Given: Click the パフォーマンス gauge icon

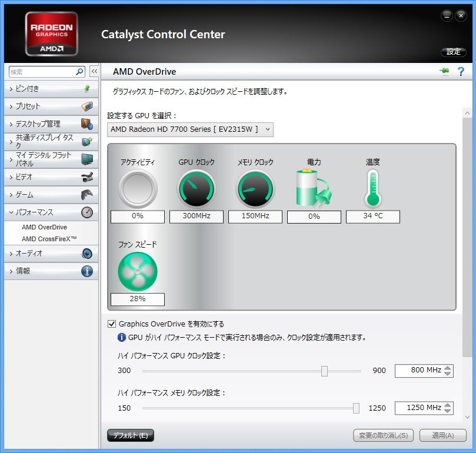Looking at the screenshot, I should tap(87, 212).
